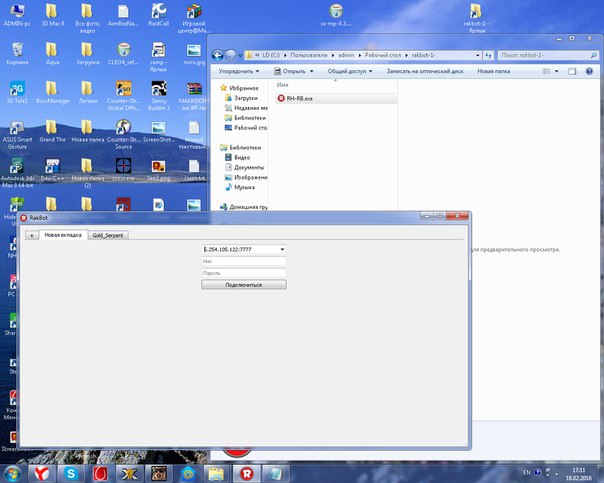604x483 pixels.
Task: Open the ADMIN-pc computer desktop icon
Action: click(x=17, y=15)
